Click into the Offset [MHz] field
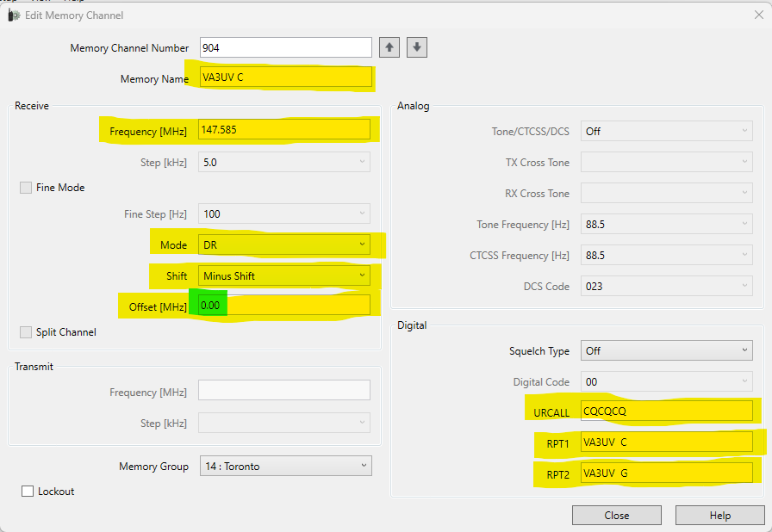 tap(284, 306)
